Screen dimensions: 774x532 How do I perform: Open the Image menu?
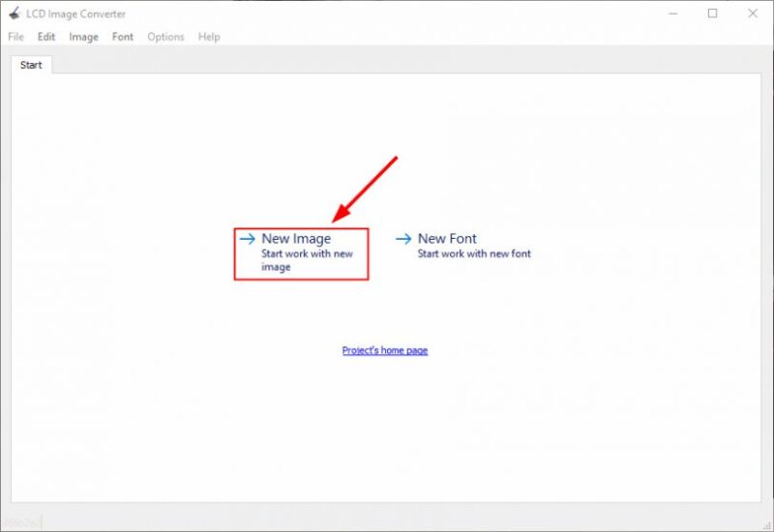click(x=83, y=37)
